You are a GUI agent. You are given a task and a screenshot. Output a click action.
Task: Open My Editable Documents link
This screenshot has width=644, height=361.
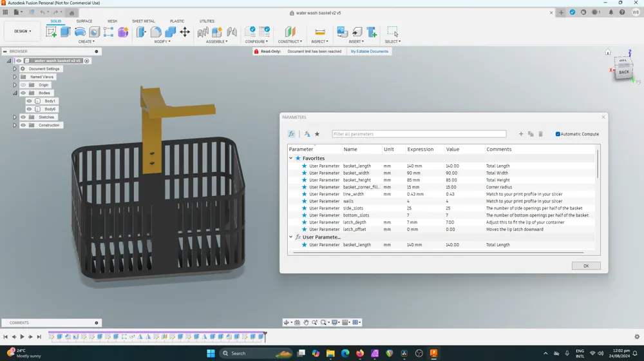point(369,52)
